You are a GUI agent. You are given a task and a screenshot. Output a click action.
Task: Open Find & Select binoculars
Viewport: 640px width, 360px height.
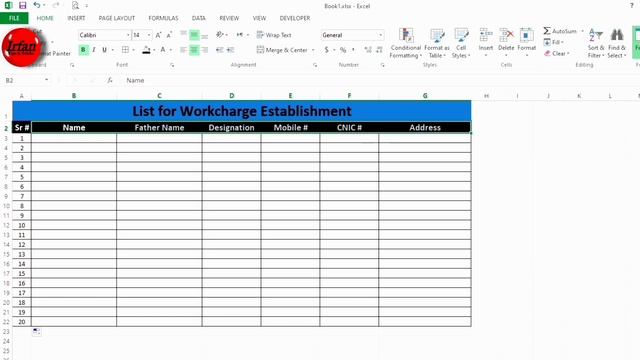[616, 43]
